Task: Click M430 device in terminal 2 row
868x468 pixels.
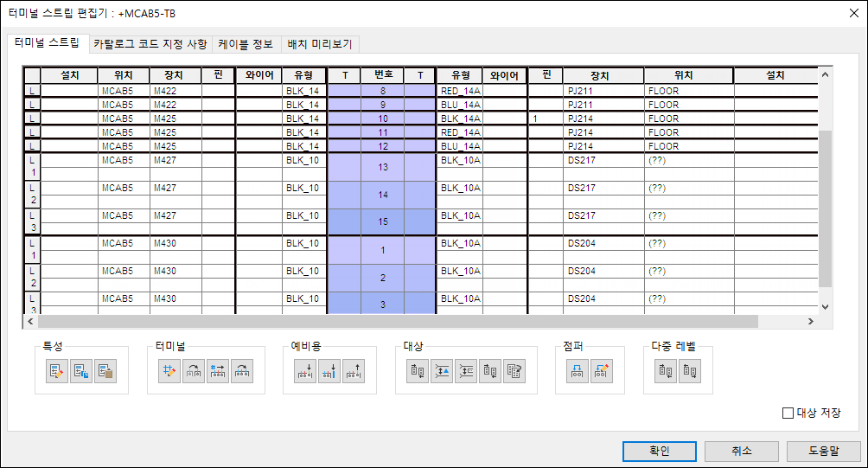Action: (x=176, y=271)
